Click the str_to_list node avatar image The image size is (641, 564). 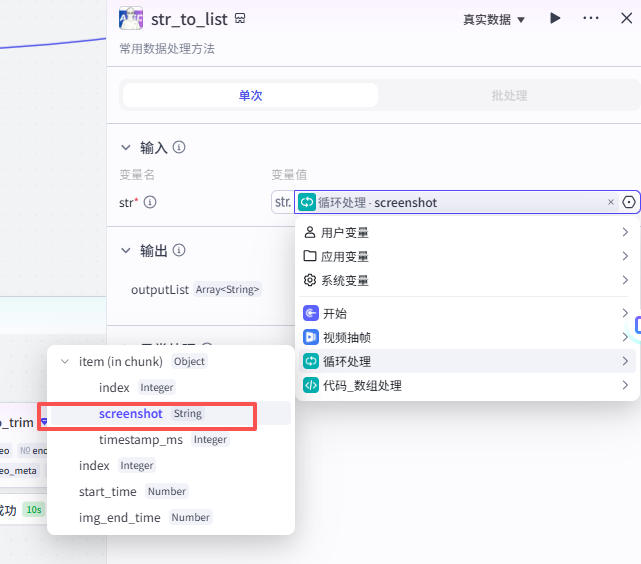131,18
